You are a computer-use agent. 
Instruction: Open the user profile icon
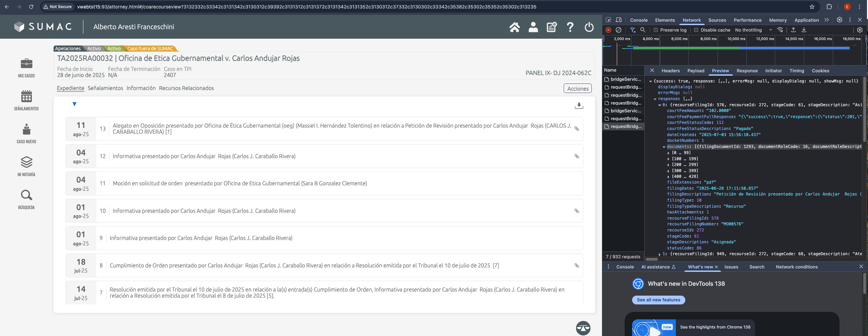coord(533,27)
